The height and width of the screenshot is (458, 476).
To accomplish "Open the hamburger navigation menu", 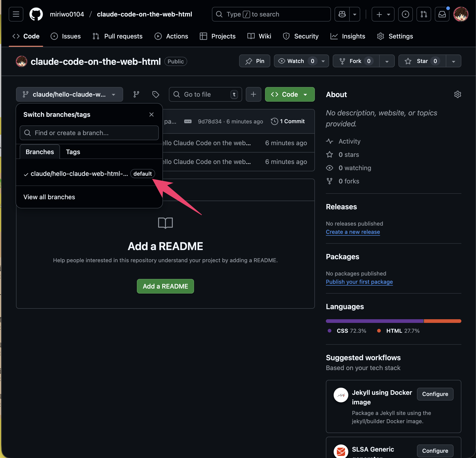I will [16, 14].
